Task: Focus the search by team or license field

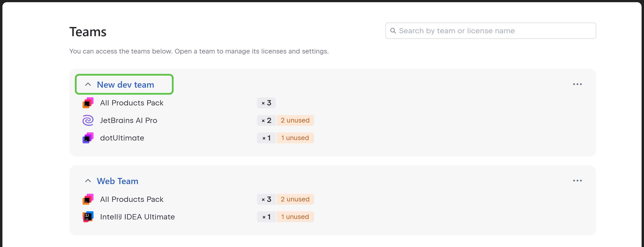Action: pos(495,31)
